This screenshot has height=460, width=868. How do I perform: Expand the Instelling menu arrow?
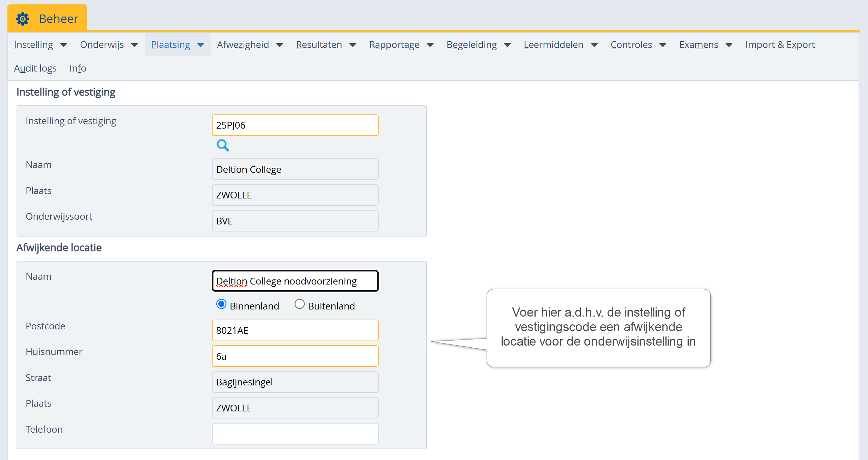63,45
